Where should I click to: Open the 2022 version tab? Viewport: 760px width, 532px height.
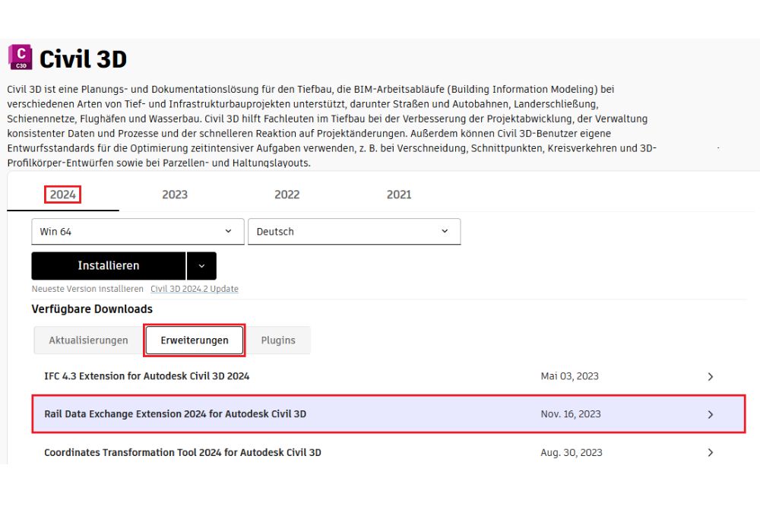point(287,195)
